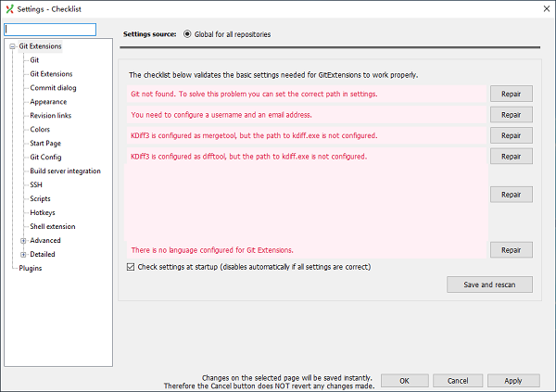Open Git Config settings
Viewport: 556px width, 392px height.
[45, 157]
